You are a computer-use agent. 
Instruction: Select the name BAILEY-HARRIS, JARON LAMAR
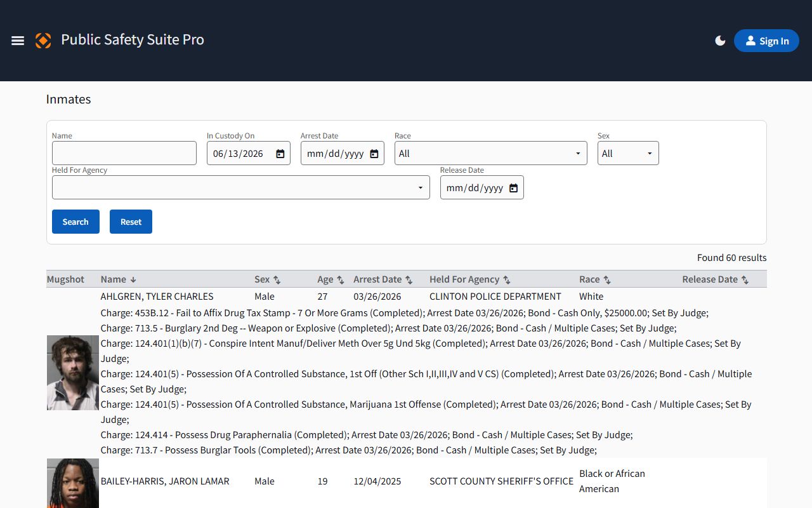[x=165, y=481]
